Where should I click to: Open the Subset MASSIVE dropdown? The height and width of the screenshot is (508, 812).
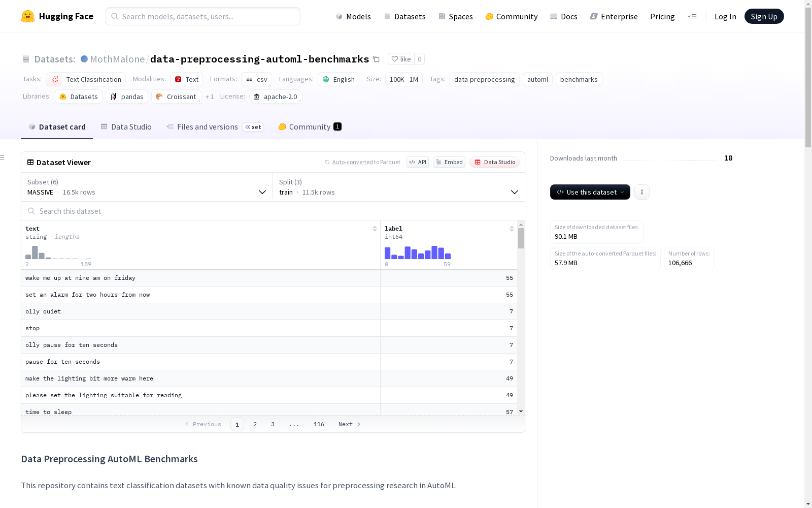tap(147, 187)
